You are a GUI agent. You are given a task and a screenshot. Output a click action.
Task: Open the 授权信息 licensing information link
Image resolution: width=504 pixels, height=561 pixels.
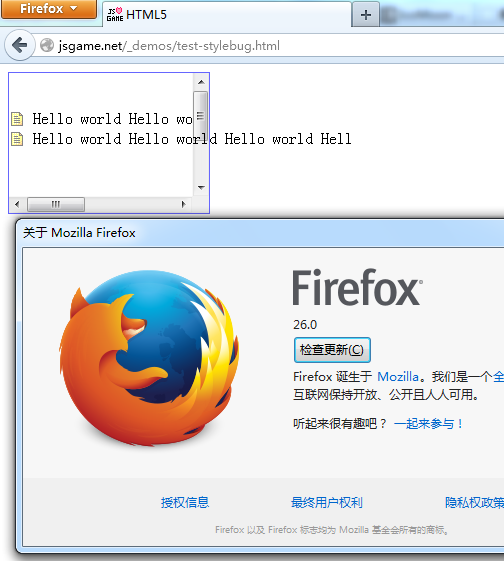[x=185, y=502]
